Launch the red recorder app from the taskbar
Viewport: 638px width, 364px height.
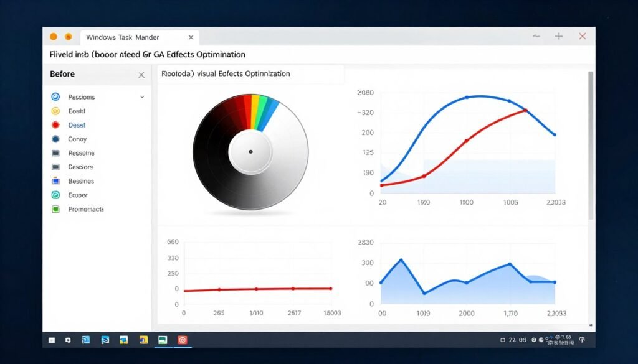pyautogui.click(x=181, y=340)
